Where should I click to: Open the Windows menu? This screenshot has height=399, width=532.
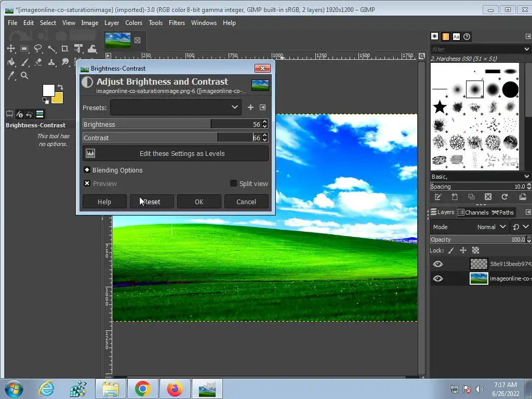(204, 23)
